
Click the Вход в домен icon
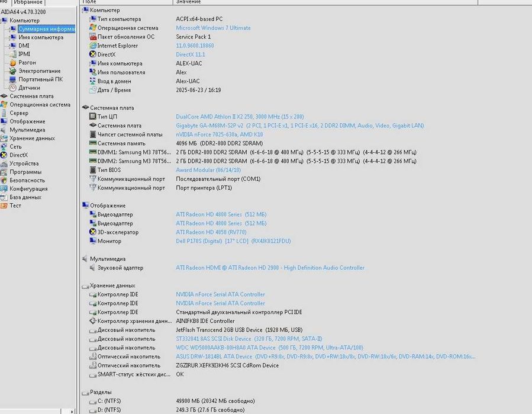point(93,81)
